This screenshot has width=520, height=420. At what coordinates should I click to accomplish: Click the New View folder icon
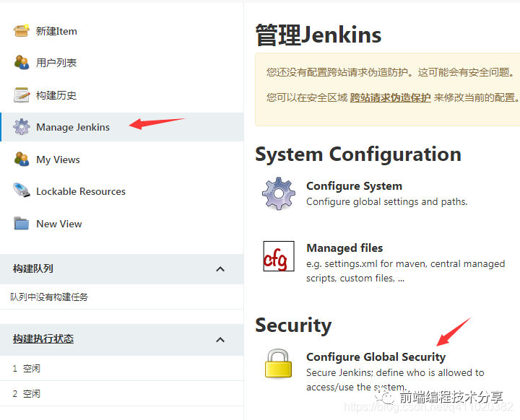[22, 223]
